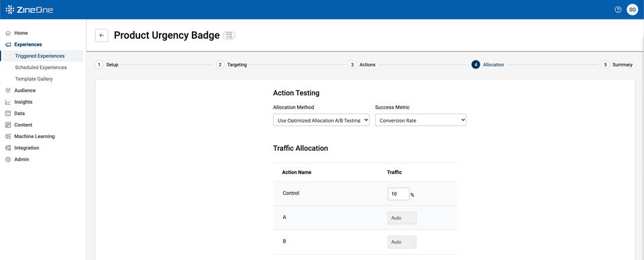The height and width of the screenshot is (260, 644).
Task: Click the Control row label
Action: coord(291,193)
